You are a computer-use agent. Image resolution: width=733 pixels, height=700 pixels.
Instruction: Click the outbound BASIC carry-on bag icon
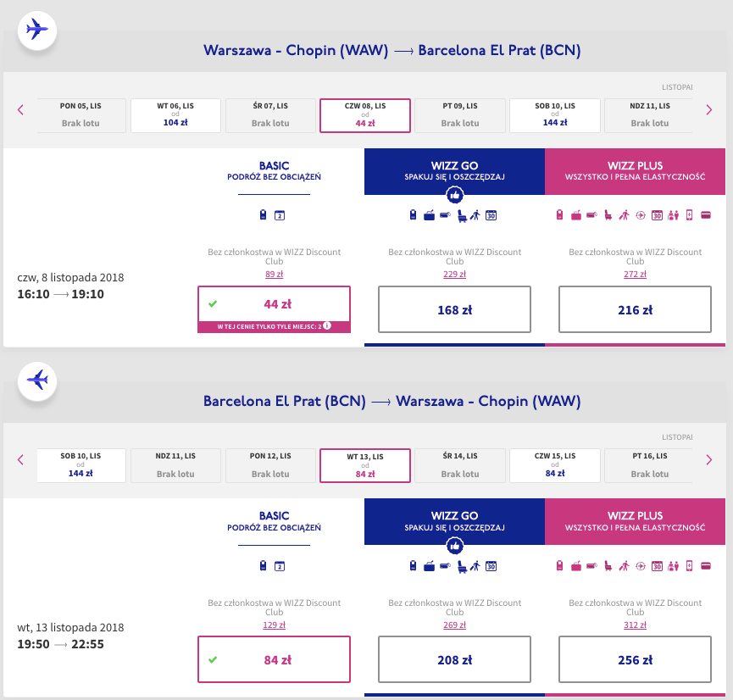tap(264, 214)
